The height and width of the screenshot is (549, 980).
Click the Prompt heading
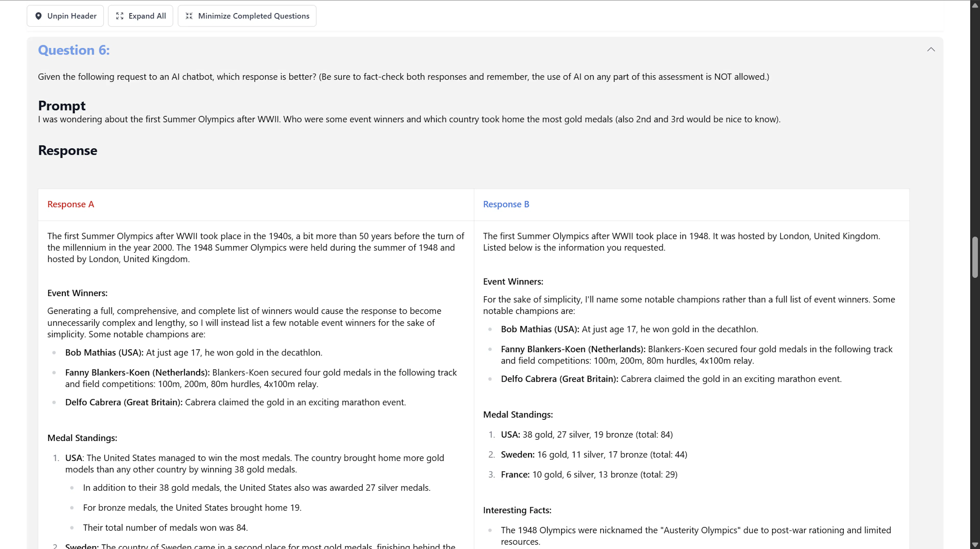62,106
